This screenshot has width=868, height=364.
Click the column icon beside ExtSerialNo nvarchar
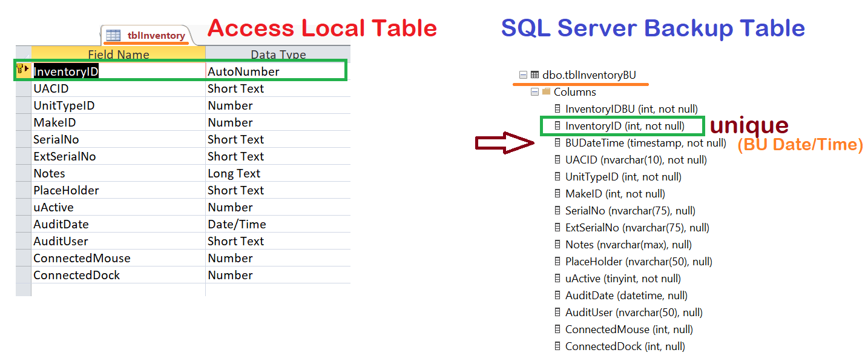coord(557,228)
